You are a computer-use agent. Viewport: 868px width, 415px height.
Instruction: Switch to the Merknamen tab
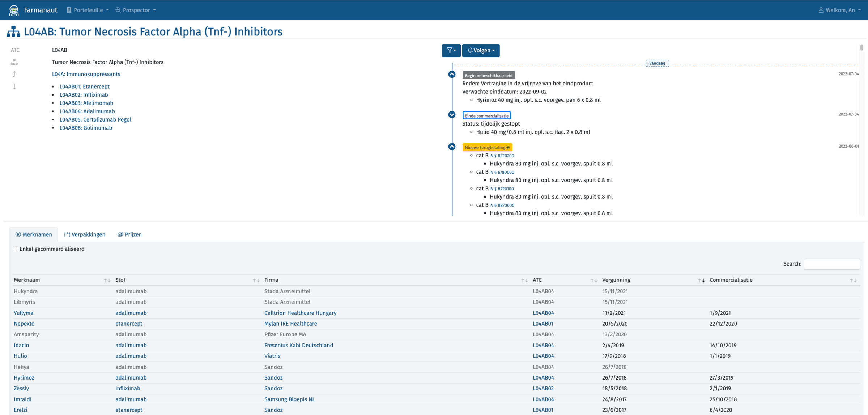pos(34,234)
